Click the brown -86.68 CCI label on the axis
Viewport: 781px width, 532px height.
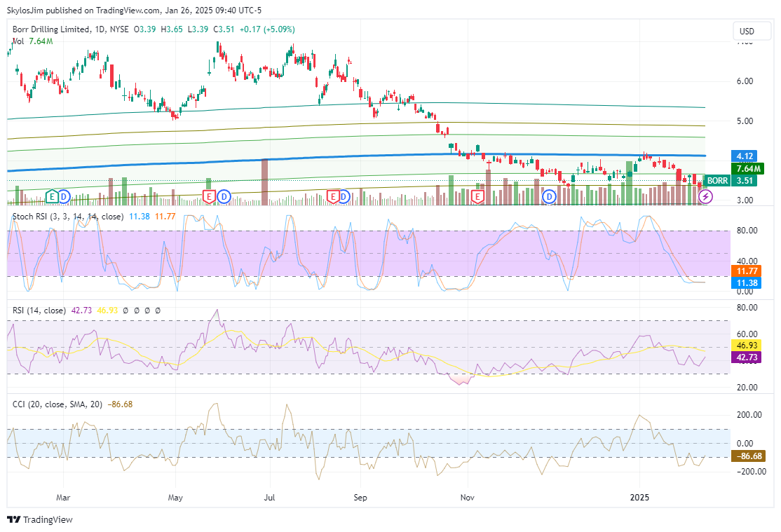pyautogui.click(x=748, y=456)
